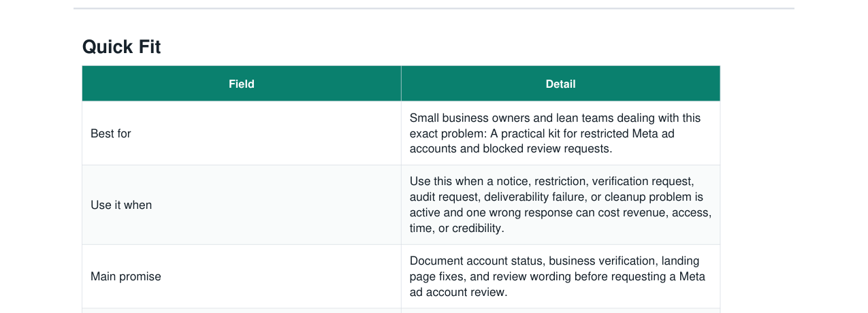
Task: Click the detail text starting "Document account status"
Action: pos(558,276)
